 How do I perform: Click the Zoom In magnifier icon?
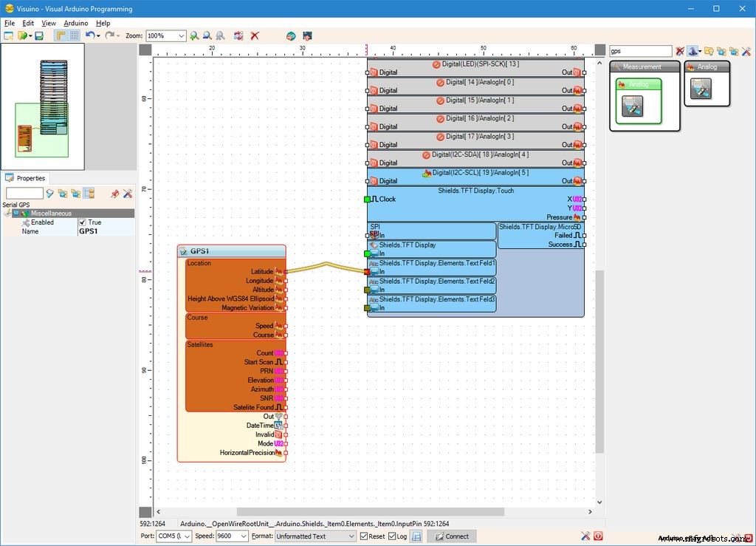pos(194,35)
